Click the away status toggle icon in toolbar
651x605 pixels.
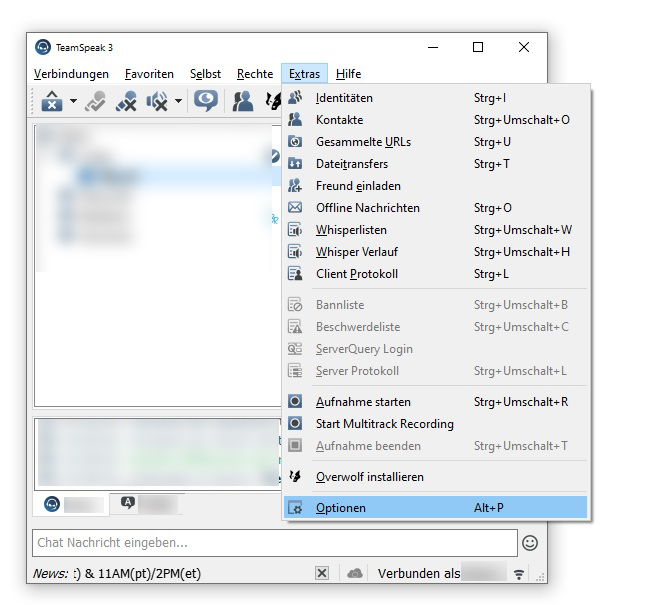point(96,101)
